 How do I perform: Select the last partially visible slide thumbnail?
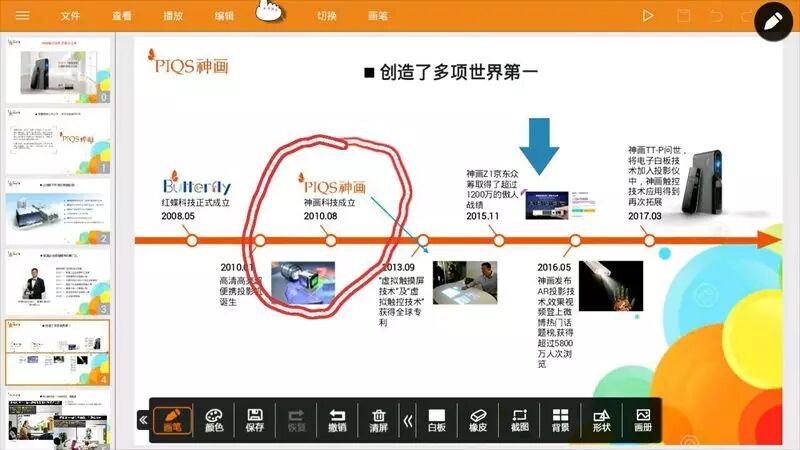[58, 419]
